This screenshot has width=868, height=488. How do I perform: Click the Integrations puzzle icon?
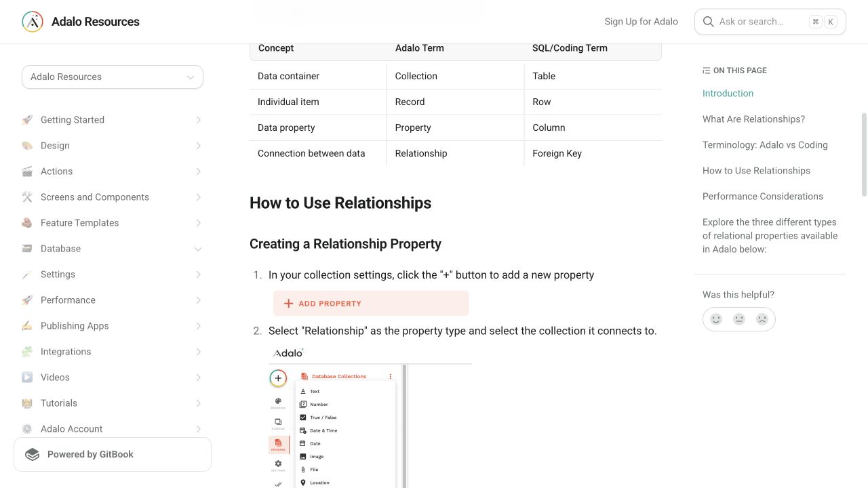[27, 352]
